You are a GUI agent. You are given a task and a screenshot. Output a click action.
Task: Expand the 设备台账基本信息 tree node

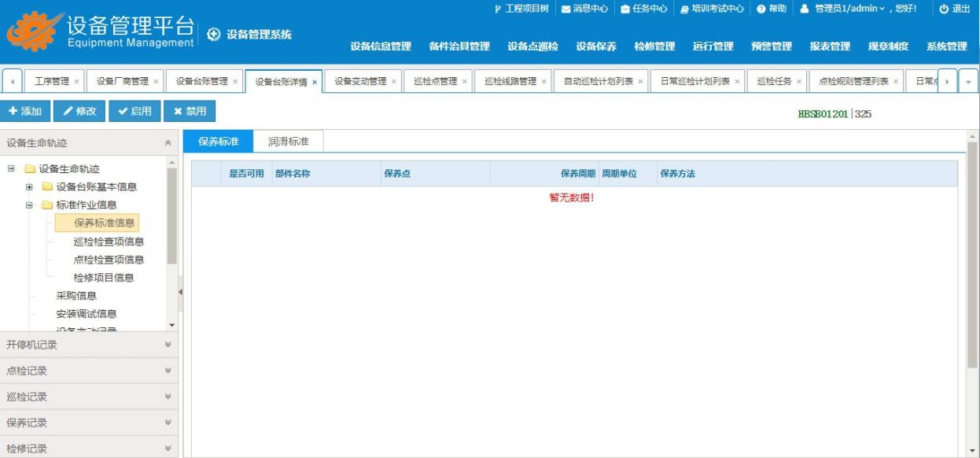[29, 187]
